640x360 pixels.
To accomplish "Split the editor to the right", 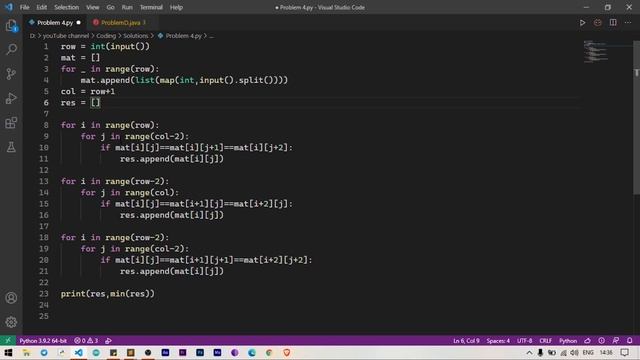I will [x=613, y=23].
